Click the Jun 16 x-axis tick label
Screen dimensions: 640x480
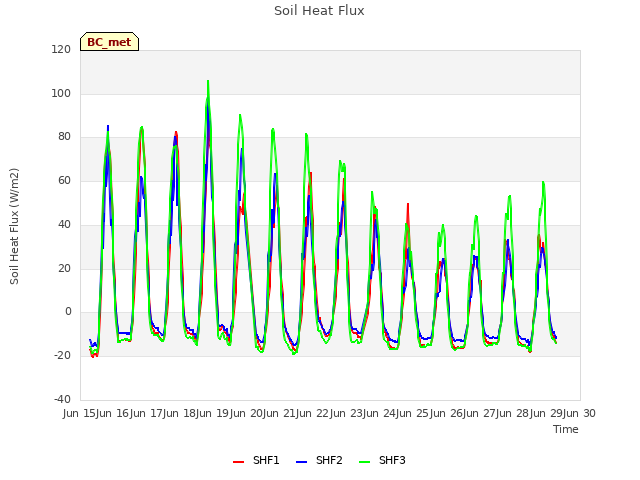coord(113,413)
